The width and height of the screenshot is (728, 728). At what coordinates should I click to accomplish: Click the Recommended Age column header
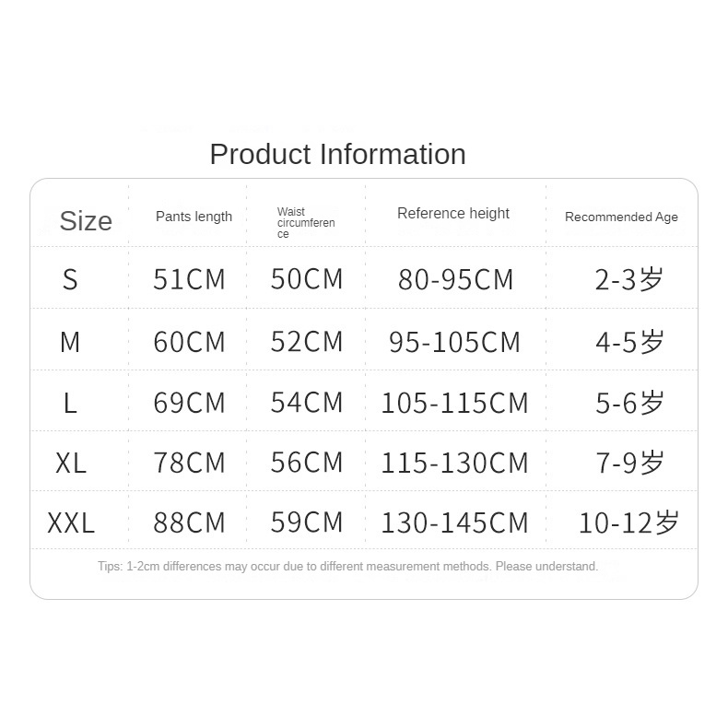coord(621,217)
